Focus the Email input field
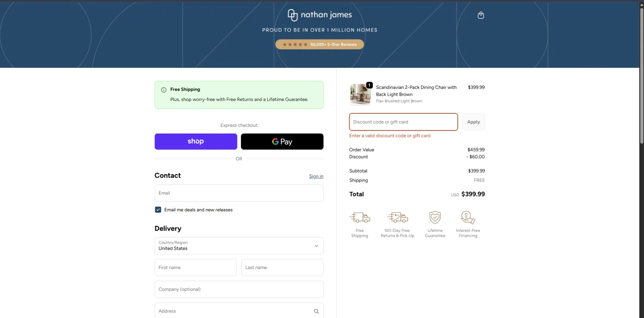 pos(239,193)
